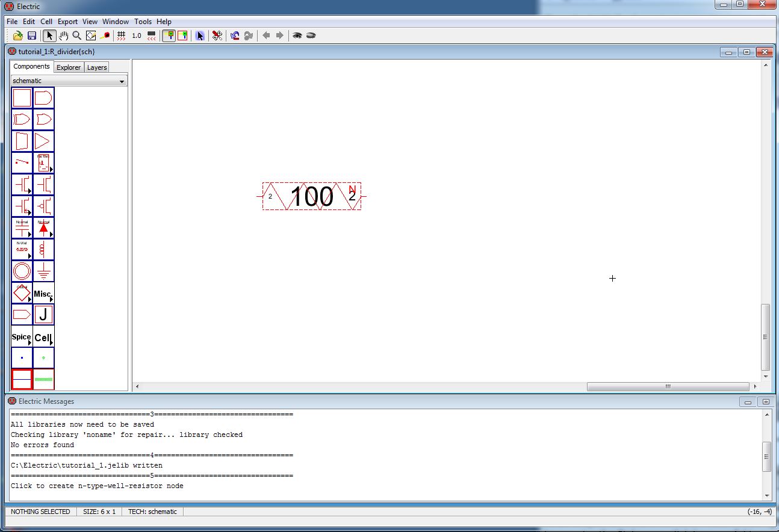The width and height of the screenshot is (779, 532).
Task: Switch to the Explorer tab
Action: click(69, 67)
